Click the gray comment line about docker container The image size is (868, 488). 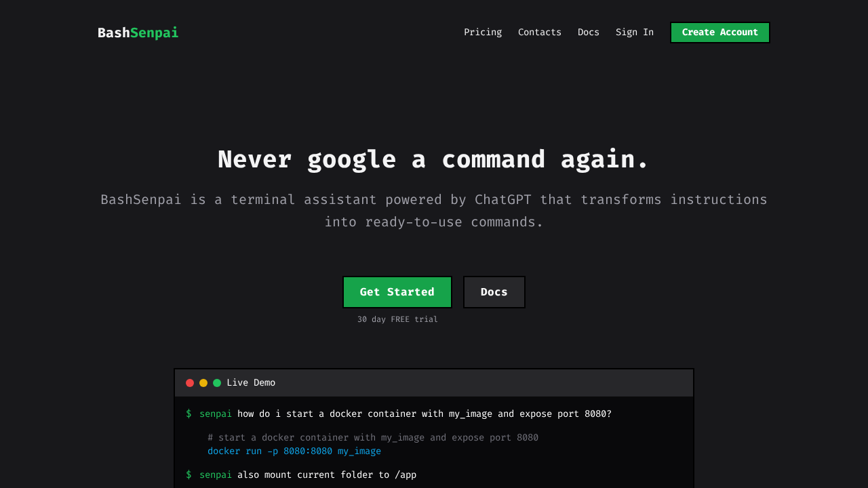click(x=373, y=438)
